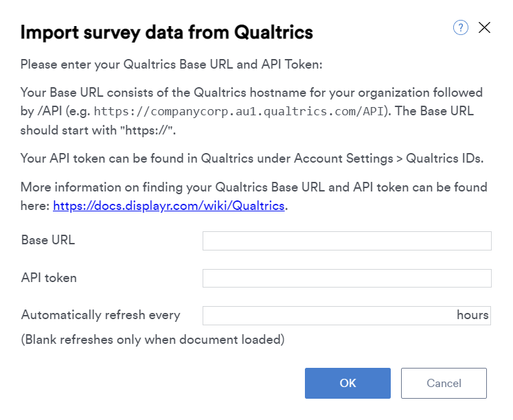This screenshot has height=420, width=513.
Task: Close the Qualtrics import dialog with X
Action: point(484,27)
